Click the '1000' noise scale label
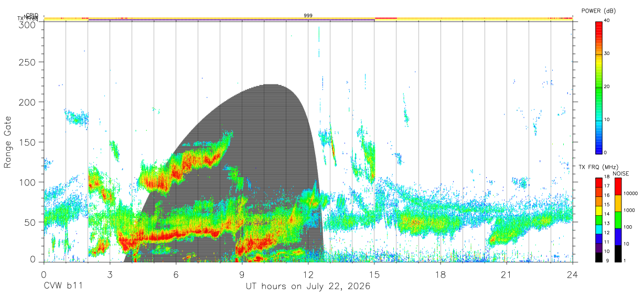644x297 pixels. coord(629,210)
